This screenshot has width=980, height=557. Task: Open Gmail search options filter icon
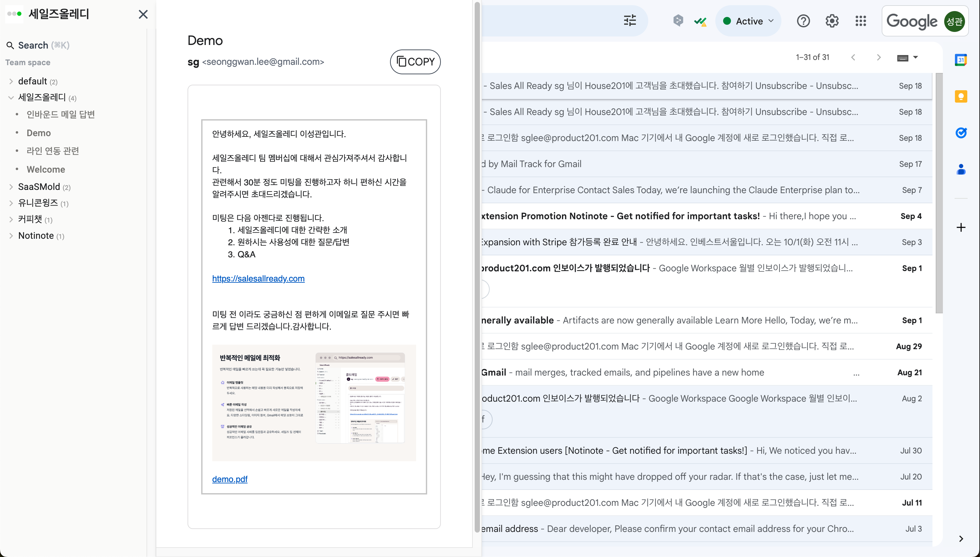630,21
